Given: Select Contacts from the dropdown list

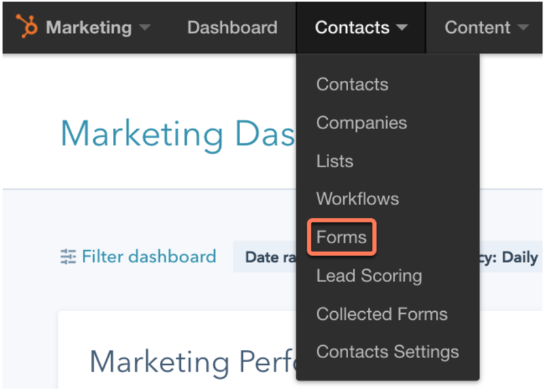Looking at the screenshot, I should click(x=352, y=85).
